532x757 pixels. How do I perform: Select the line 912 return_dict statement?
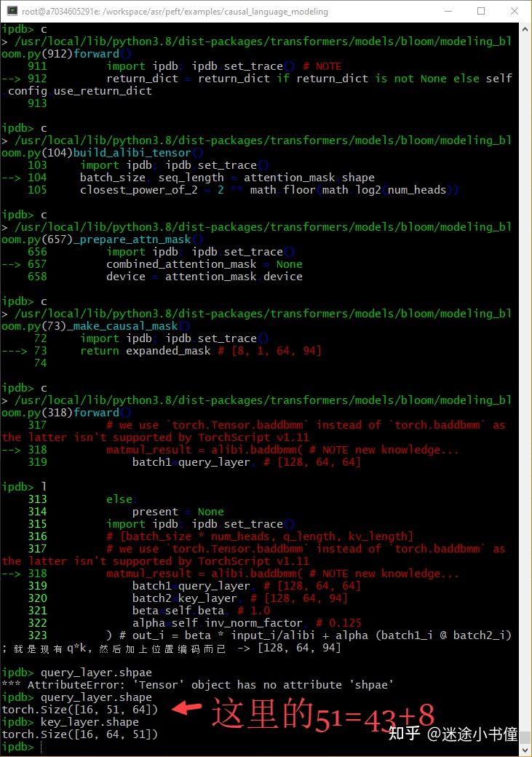[x=309, y=79]
